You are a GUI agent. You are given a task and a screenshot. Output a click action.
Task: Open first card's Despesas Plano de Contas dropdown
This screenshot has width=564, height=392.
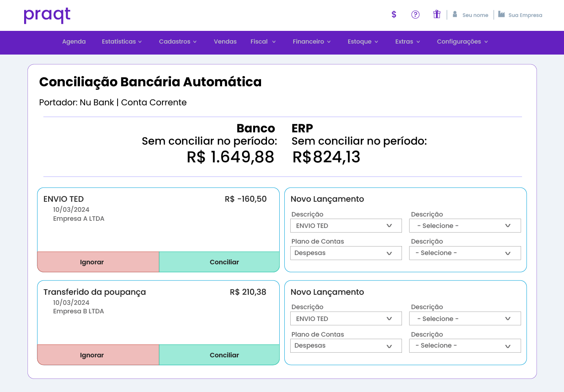(x=346, y=253)
